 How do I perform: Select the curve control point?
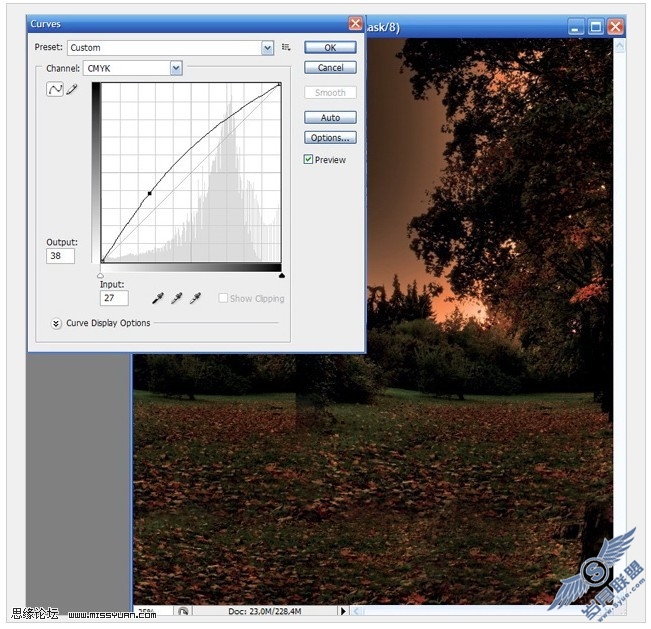pyautogui.click(x=149, y=193)
